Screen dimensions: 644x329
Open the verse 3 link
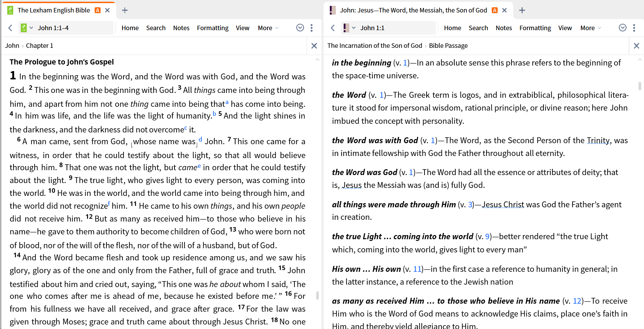tap(470, 205)
